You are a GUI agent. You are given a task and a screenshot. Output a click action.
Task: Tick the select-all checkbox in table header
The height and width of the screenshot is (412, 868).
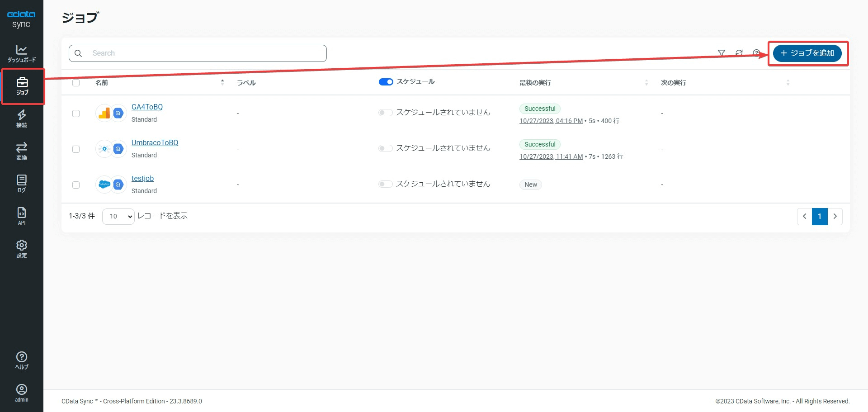[76, 83]
